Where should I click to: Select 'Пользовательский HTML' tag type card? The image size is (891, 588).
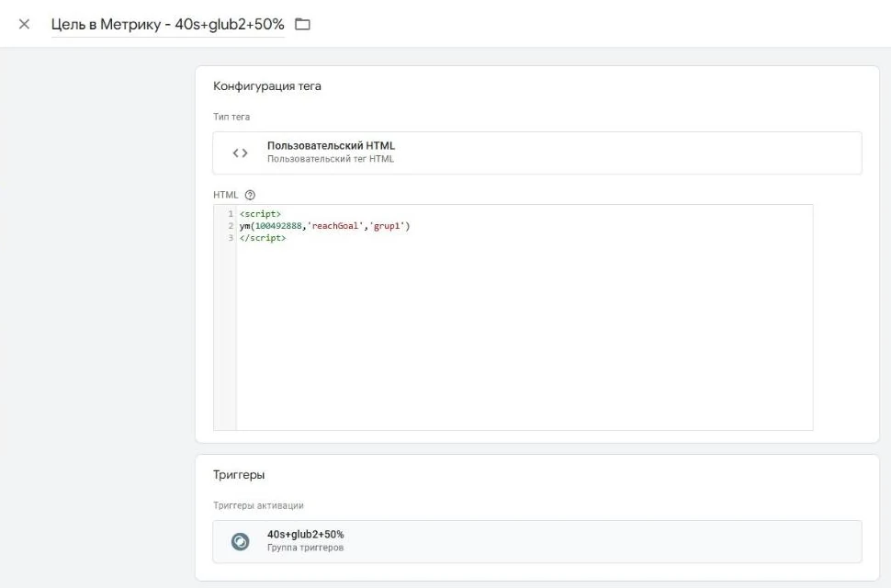537,153
